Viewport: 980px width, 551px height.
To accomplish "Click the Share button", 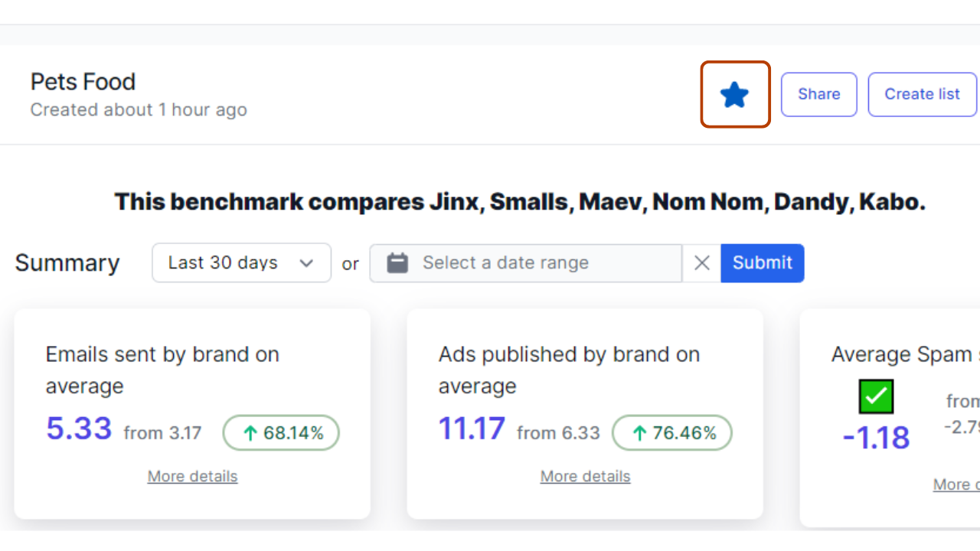I will 818,94.
